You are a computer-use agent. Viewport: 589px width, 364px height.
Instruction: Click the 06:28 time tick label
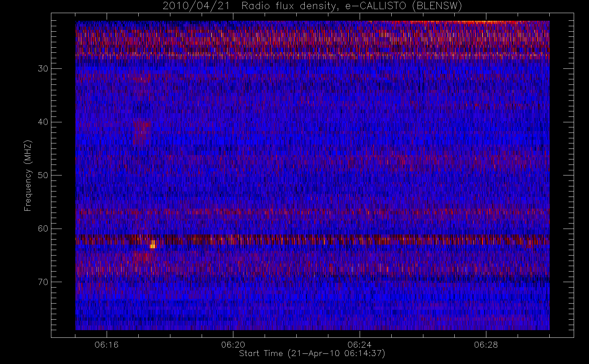pyautogui.click(x=486, y=345)
